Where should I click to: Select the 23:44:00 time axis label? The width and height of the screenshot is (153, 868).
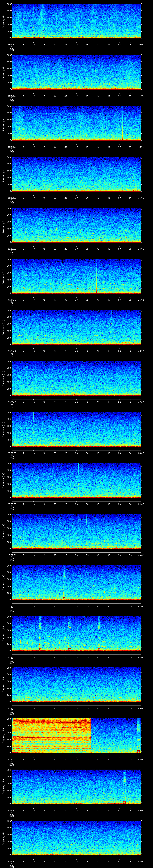(x=12, y=810)
